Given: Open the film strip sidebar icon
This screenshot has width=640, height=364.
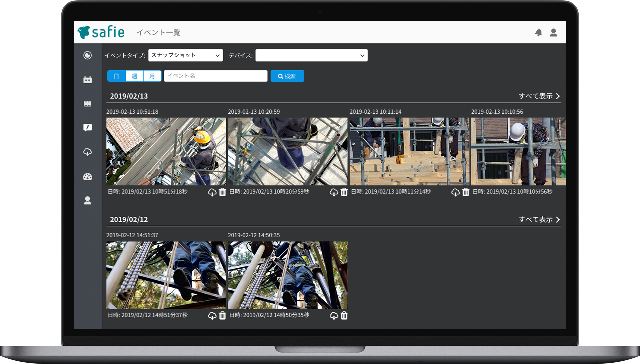Looking at the screenshot, I should pos(87,104).
